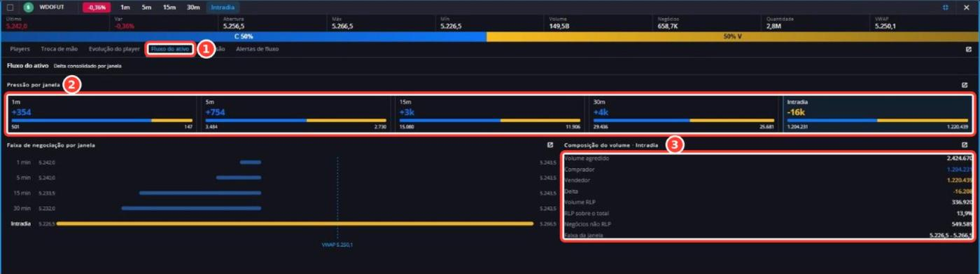Viewport: 980px width, 274px height.
Task: Click the Quantidade value 2,8M
Action: [x=773, y=26]
